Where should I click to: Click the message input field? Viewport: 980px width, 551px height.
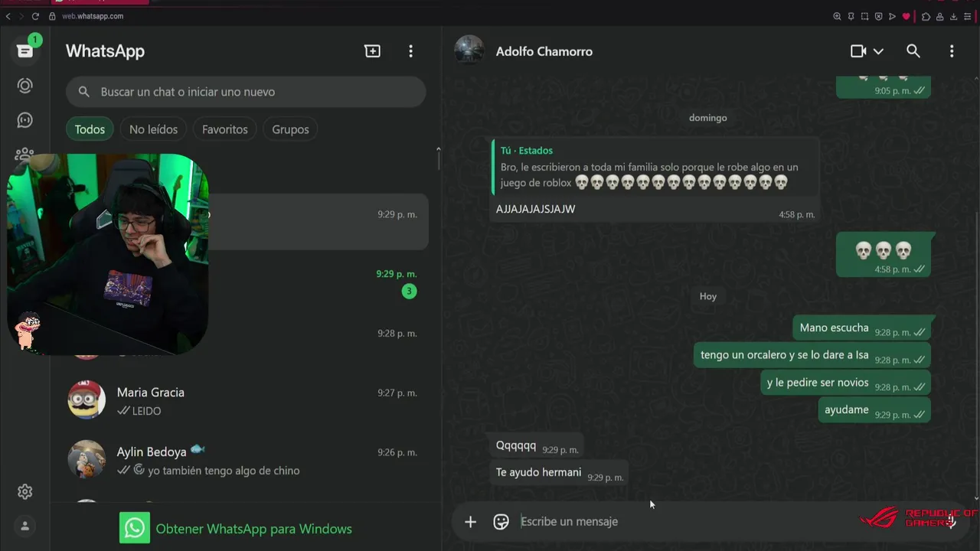689,522
